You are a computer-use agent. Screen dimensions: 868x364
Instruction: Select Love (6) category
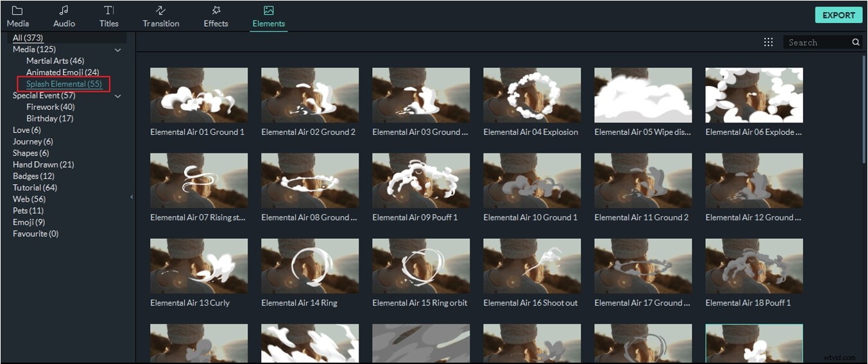click(x=27, y=130)
